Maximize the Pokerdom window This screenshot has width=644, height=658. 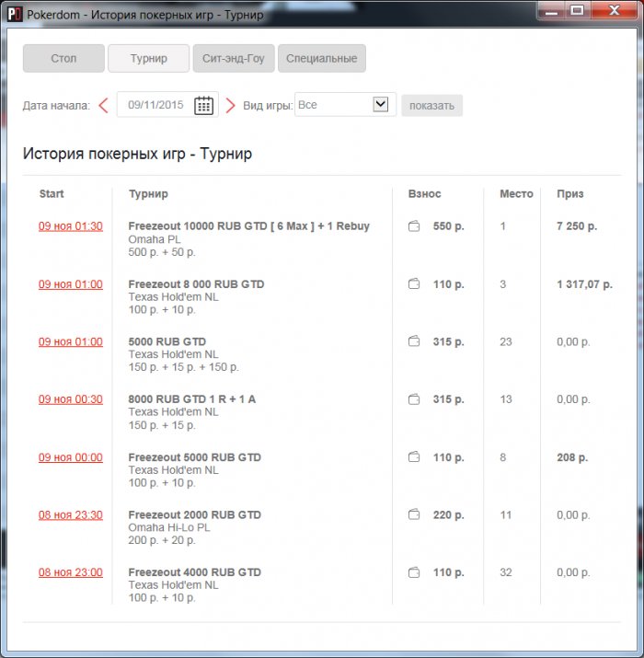click(577, 9)
